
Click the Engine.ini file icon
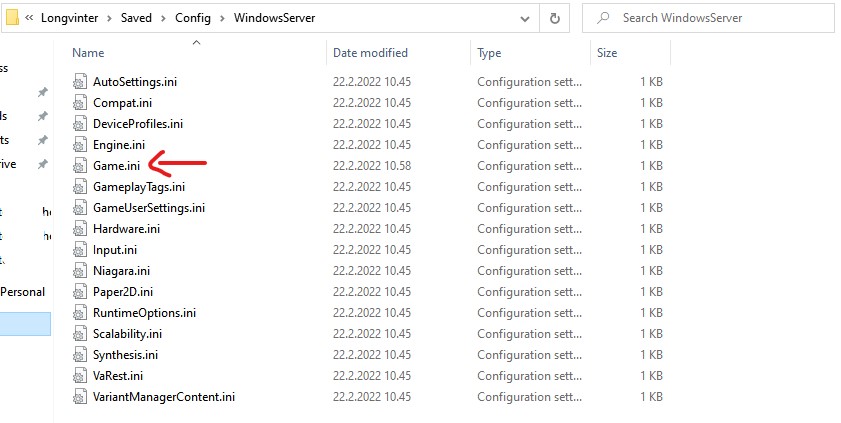pos(81,145)
